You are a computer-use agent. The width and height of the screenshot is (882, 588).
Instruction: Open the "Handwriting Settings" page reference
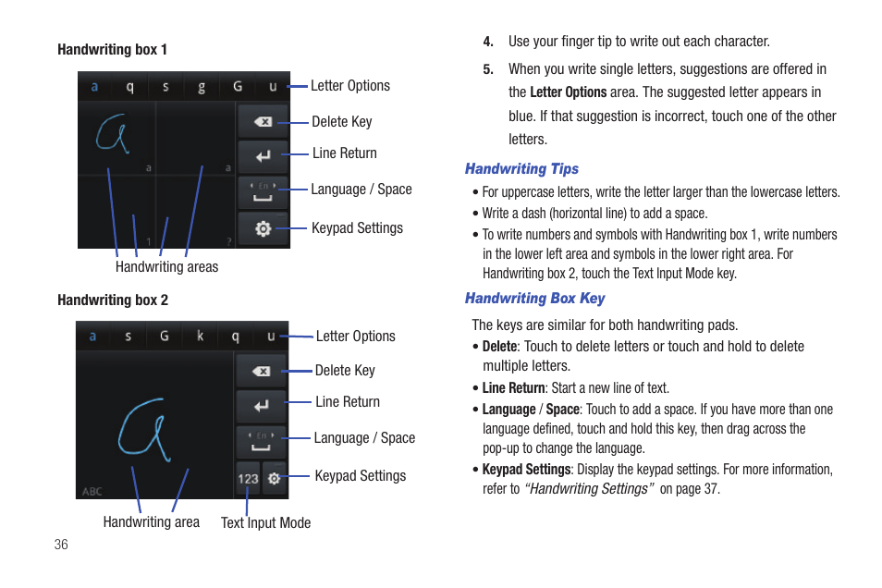point(589,489)
